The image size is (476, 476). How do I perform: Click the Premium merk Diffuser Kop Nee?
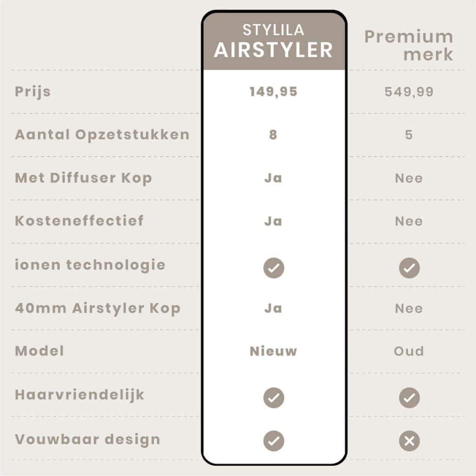409,178
